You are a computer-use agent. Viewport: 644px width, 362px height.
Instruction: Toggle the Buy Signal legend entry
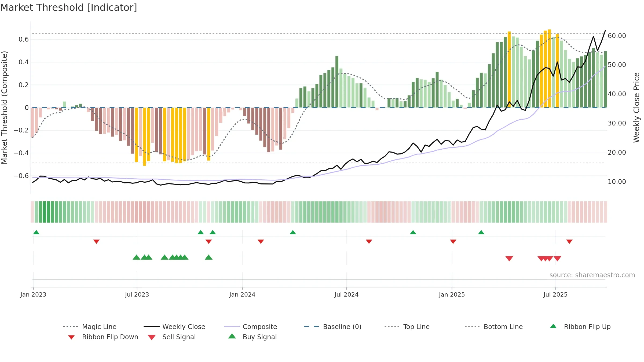coord(252,337)
